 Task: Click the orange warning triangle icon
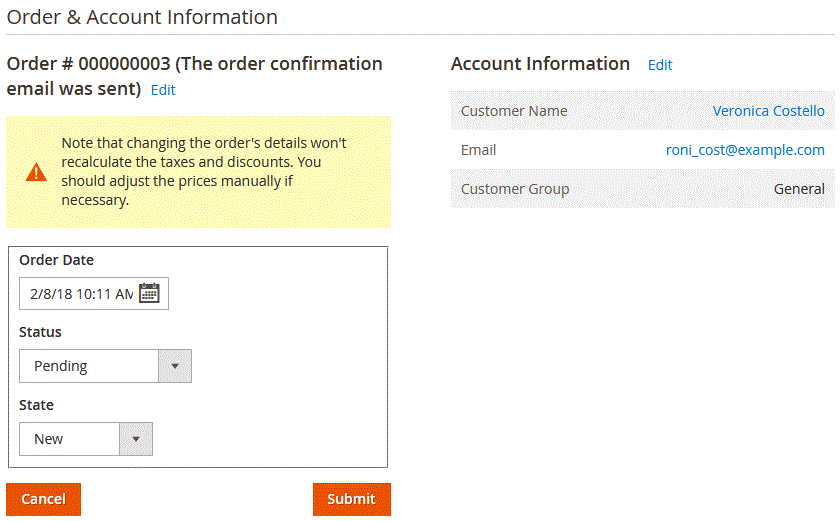(x=36, y=172)
